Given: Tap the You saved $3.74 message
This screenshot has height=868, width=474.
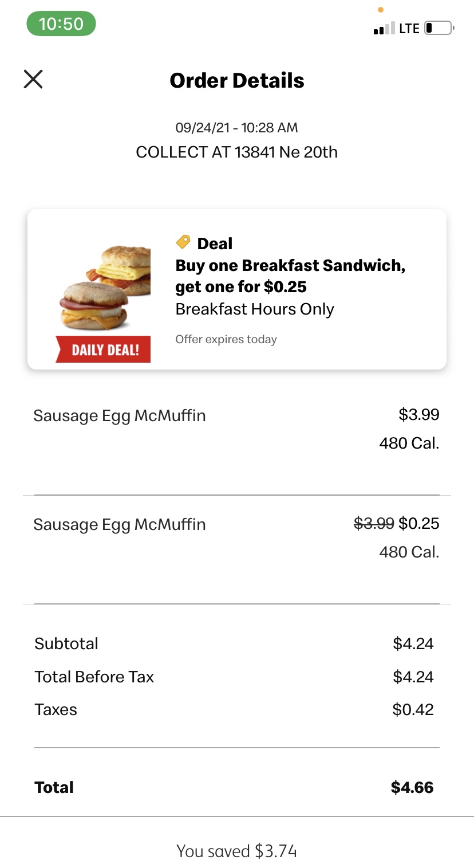Looking at the screenshot, I should [x=236, y=851].
